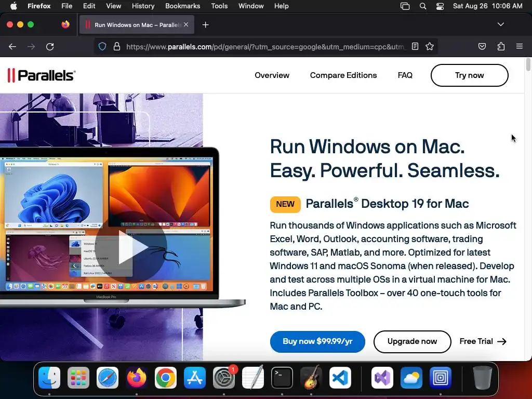This screenshot has height=399, width=532.
Task: Open the Trash in the Dock
Action: 483,378
